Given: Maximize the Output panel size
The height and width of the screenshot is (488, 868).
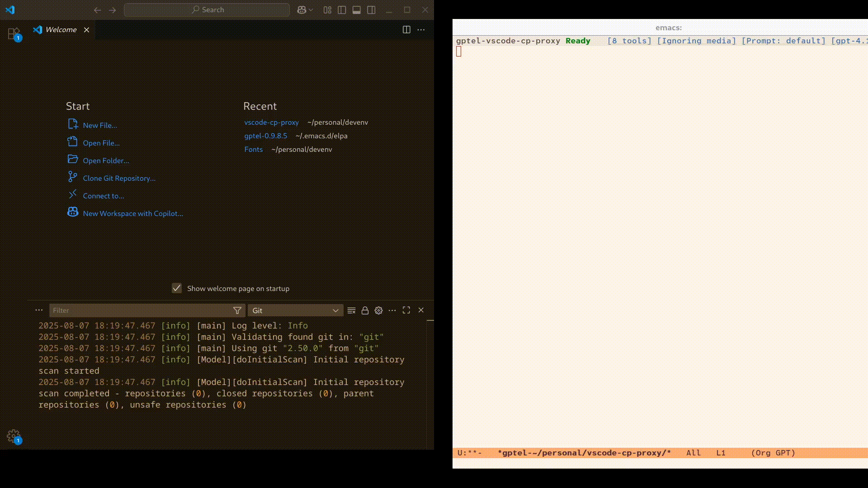Looking at the screenshot, I should [406, 310].
